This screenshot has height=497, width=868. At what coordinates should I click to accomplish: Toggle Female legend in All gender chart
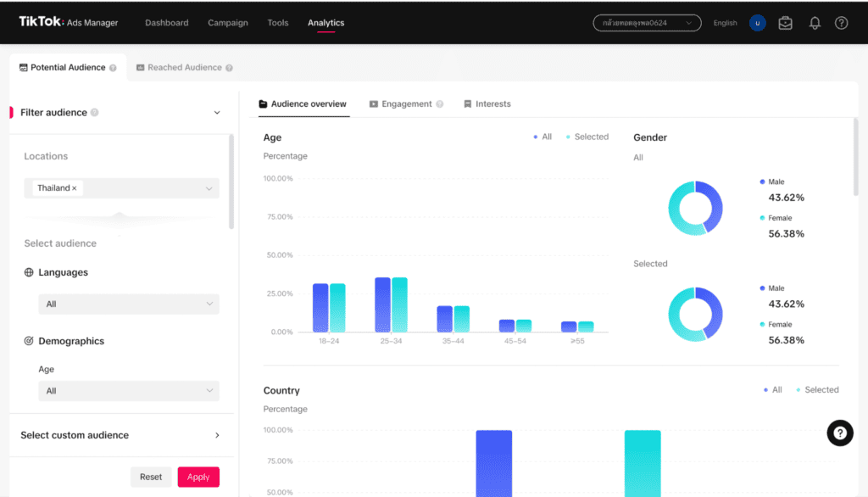[776, 218]
